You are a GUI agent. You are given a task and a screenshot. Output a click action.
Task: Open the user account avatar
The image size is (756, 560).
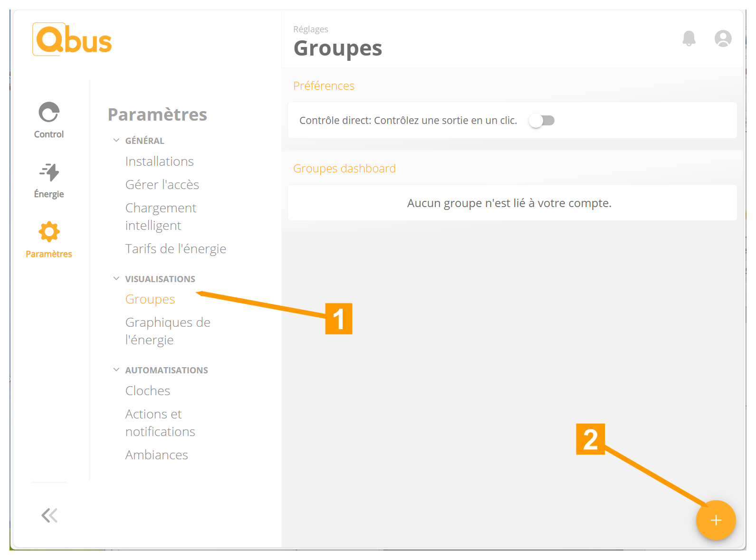click(723, 38)
